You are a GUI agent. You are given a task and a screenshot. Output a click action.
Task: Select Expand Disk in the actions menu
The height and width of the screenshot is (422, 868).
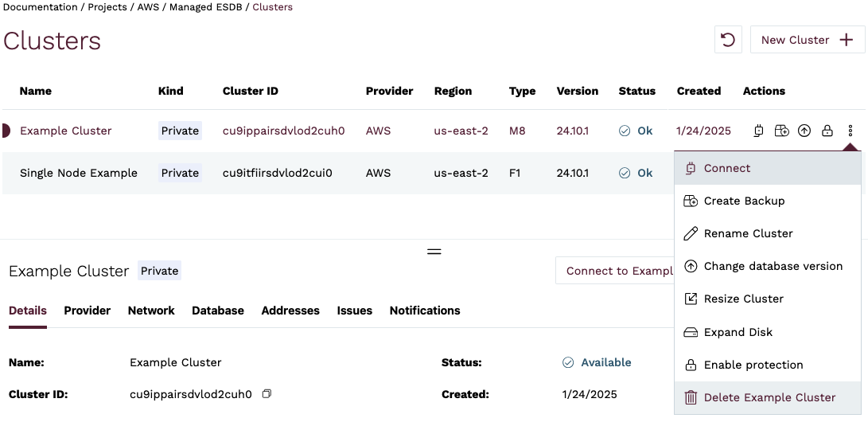(x=738, y=332)
